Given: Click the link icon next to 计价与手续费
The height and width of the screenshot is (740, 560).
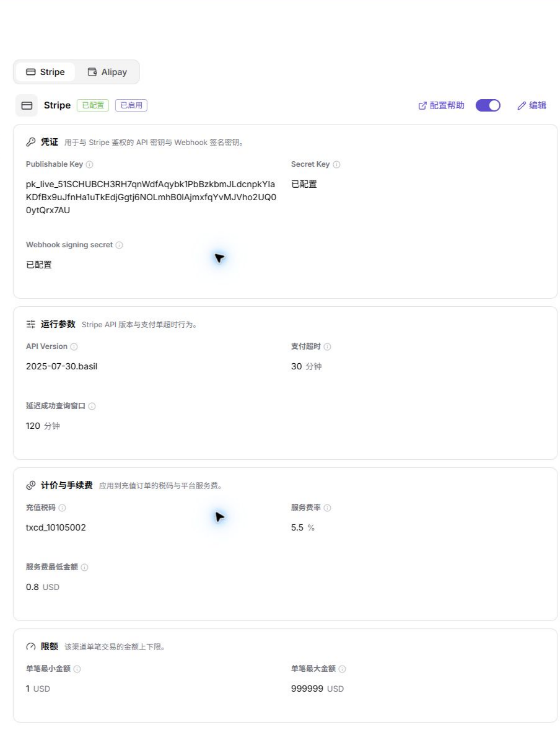Looking at the screenshot, I should (x=31, y=486).
